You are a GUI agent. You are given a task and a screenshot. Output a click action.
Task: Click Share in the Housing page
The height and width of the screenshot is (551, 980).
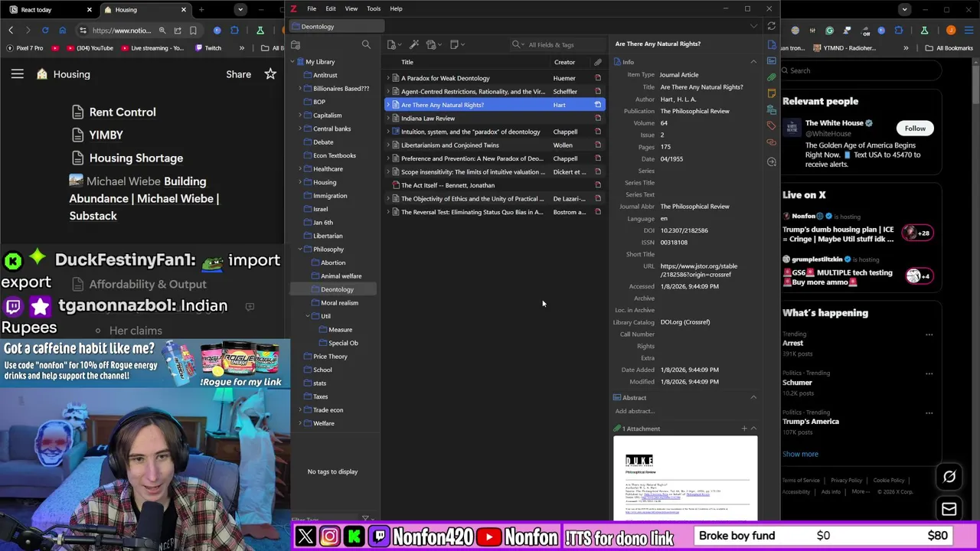pos(238,74)
